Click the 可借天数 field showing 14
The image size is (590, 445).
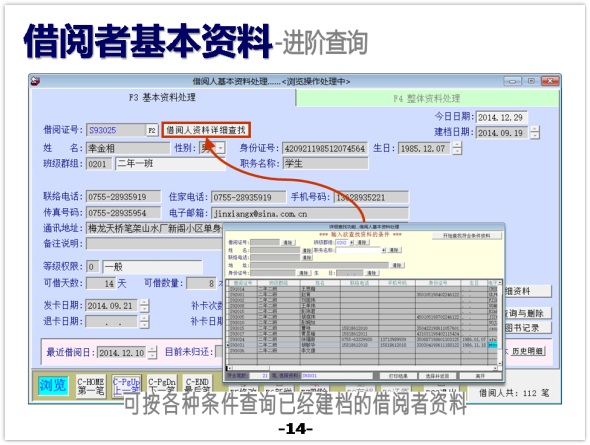click(101, 283)
